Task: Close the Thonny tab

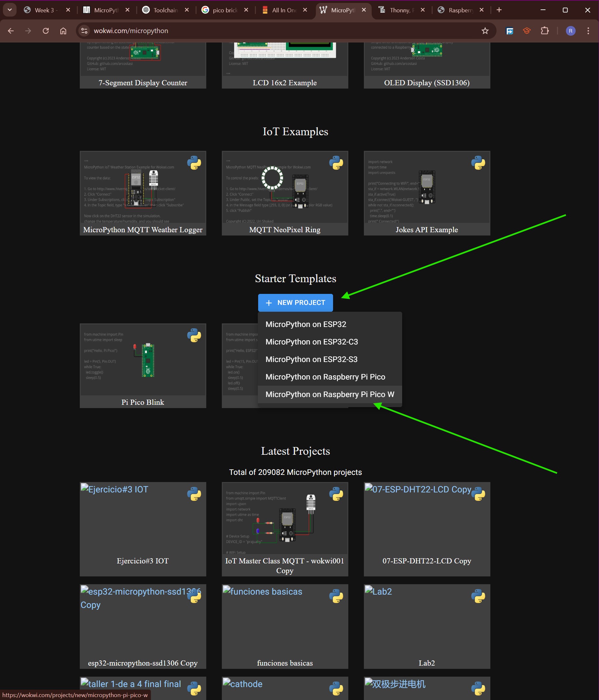Action: click(x=423, y=10)
